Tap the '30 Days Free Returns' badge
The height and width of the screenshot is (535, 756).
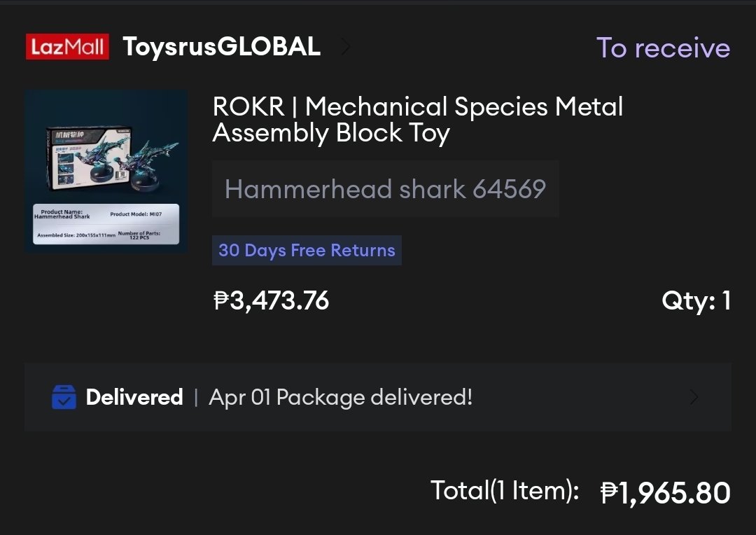click(307, 251)
